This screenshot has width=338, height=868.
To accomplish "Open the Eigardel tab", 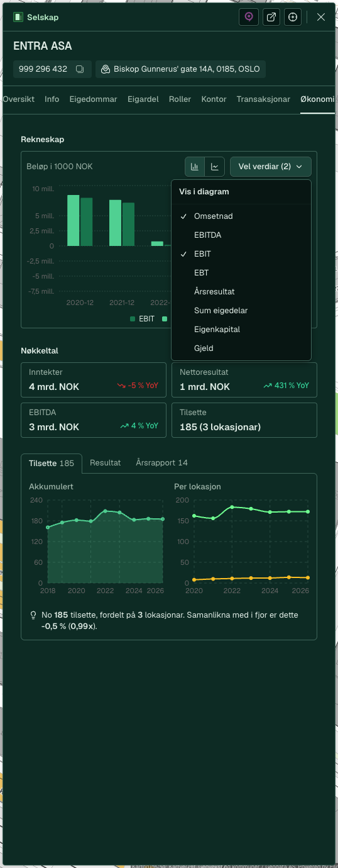I will tap(143, 99).
